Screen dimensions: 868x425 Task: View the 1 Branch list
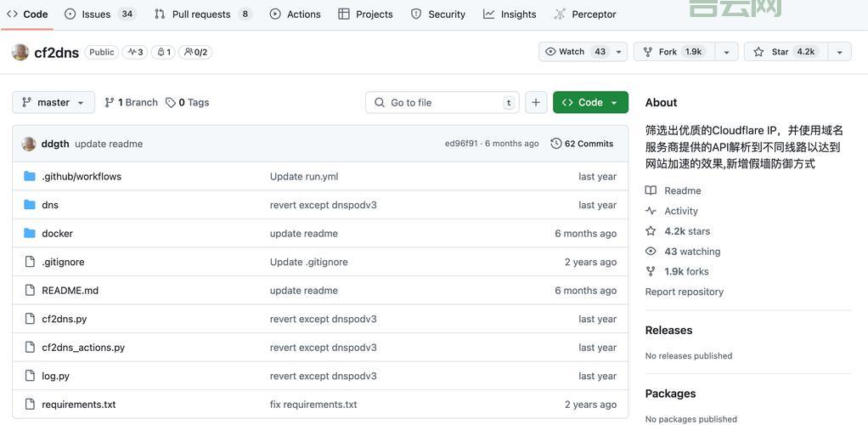click(131, 102)
